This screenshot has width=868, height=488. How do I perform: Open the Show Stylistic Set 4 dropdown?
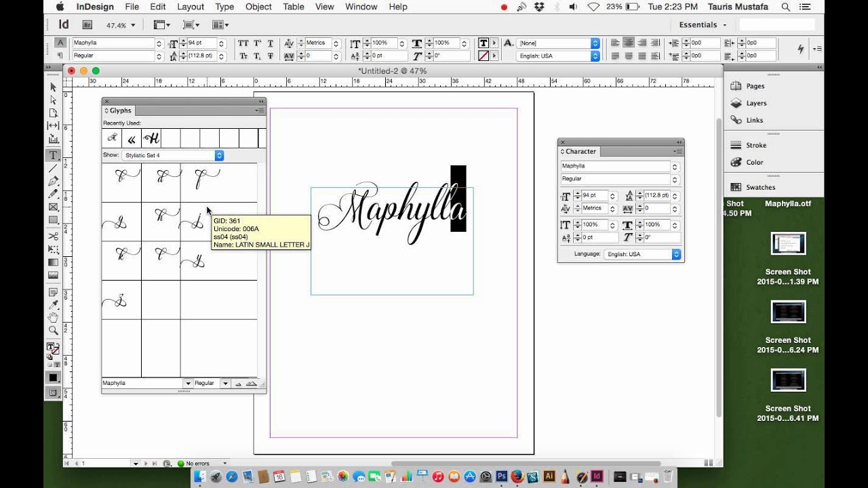click(173, 155)
